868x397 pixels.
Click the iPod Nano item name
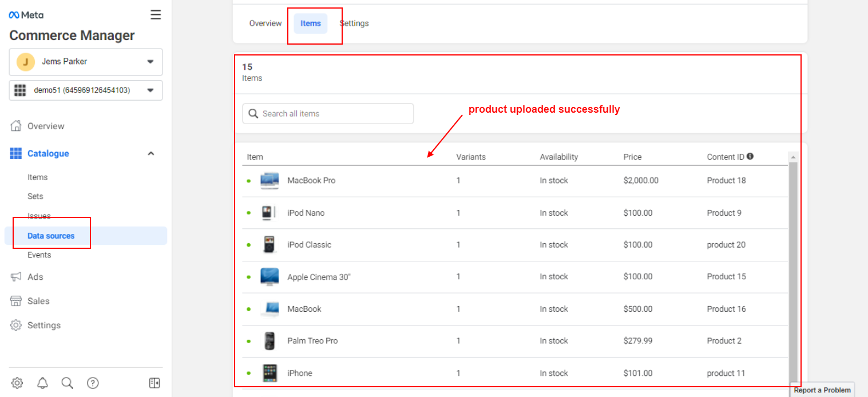[x=306, y=213]
